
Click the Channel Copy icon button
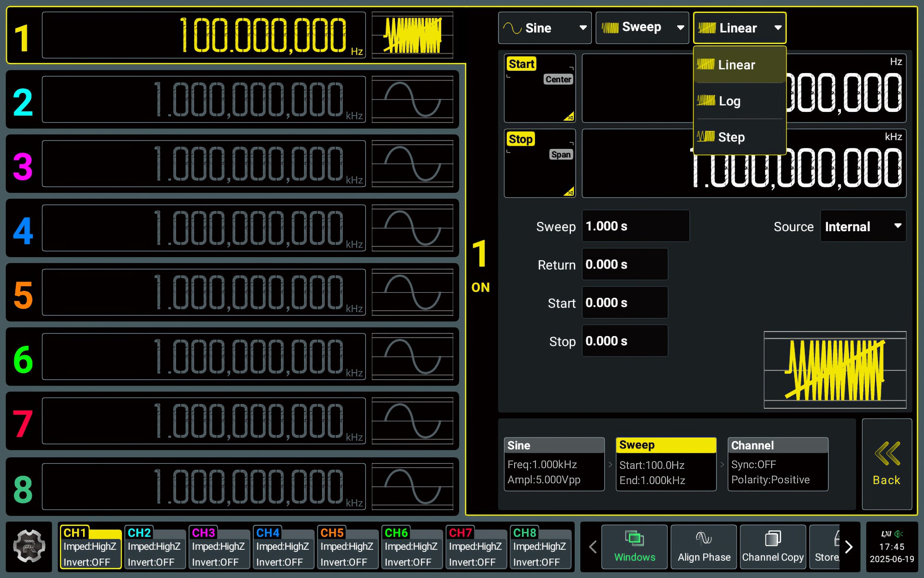tap(773, 547)
